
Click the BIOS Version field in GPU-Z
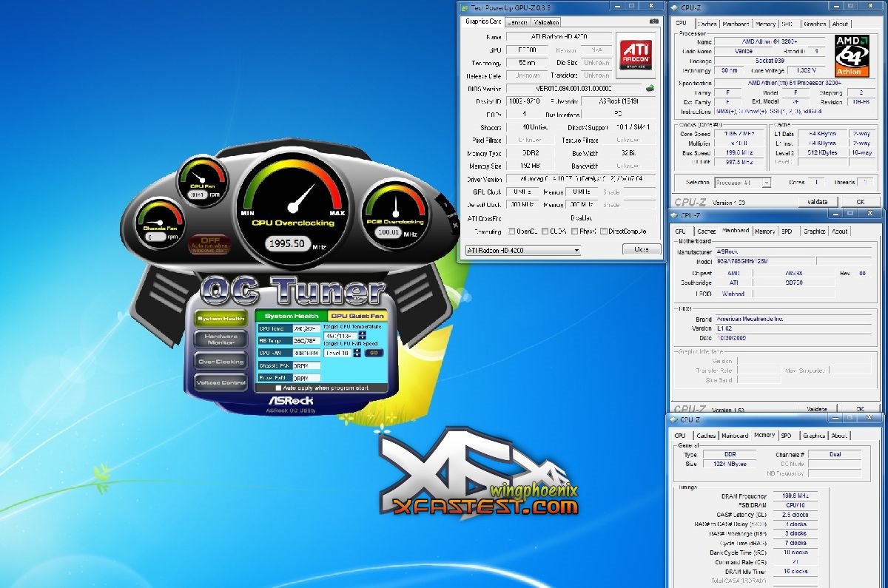coord(573,88)
